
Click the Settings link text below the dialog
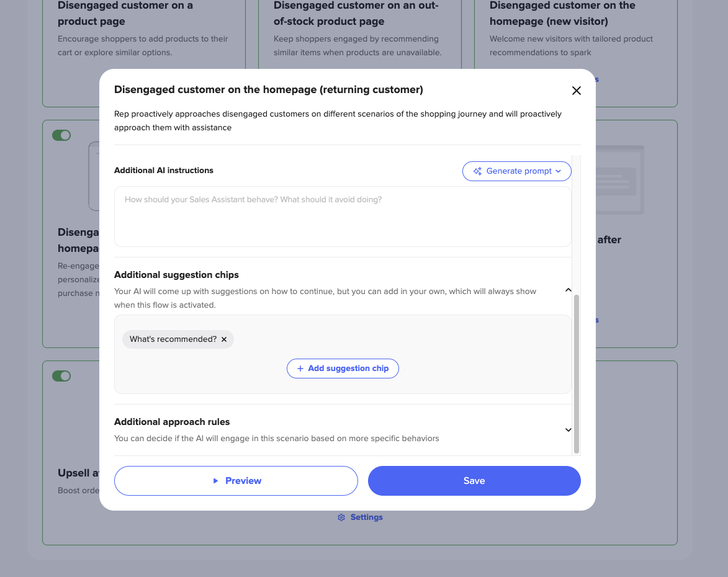click(x=366, y=517)
